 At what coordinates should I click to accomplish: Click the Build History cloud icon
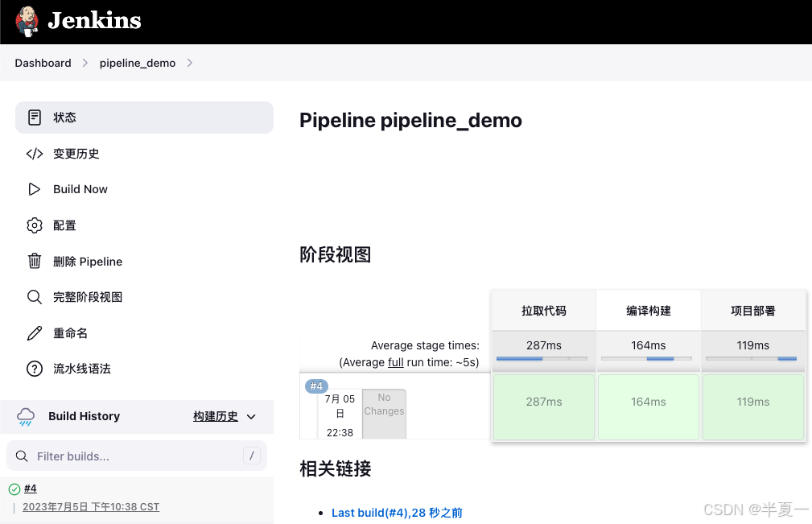(x=26, y=416)
